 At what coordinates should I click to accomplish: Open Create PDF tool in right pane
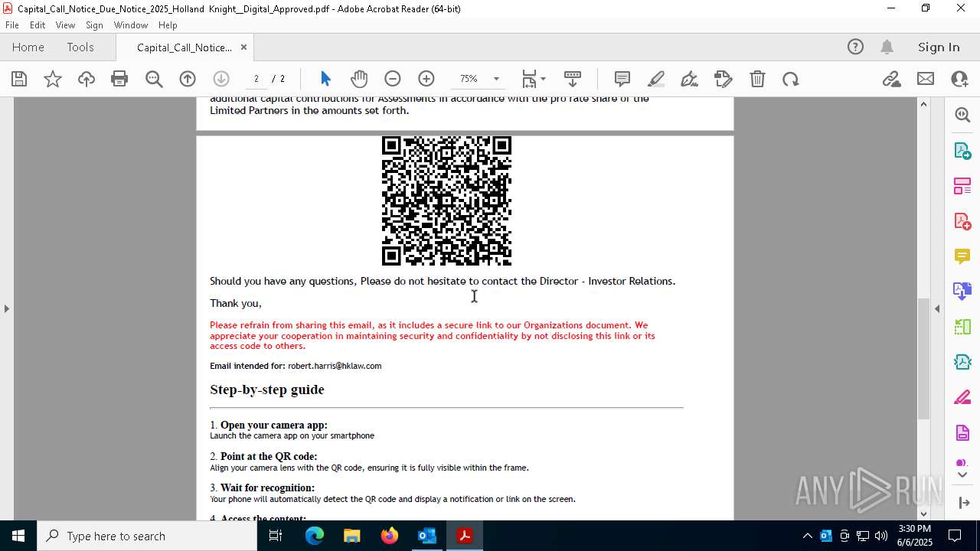962,221
